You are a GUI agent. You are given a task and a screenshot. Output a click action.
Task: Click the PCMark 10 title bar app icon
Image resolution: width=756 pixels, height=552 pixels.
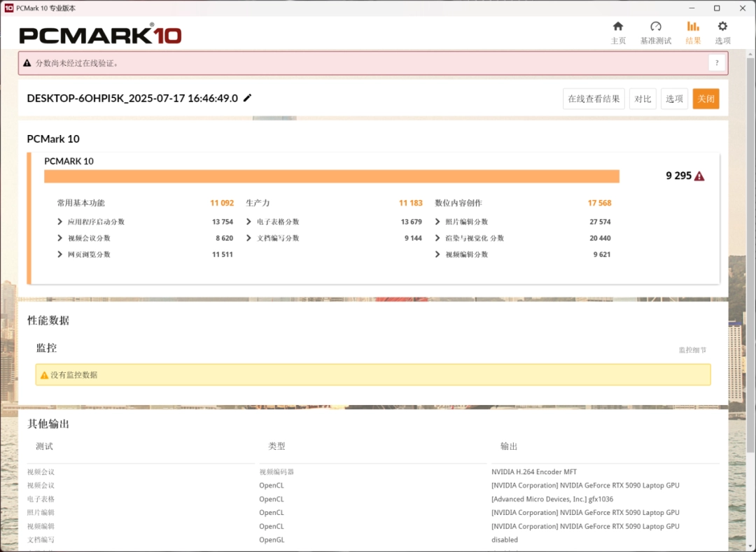pyautogui.click(x=8, y=8)
